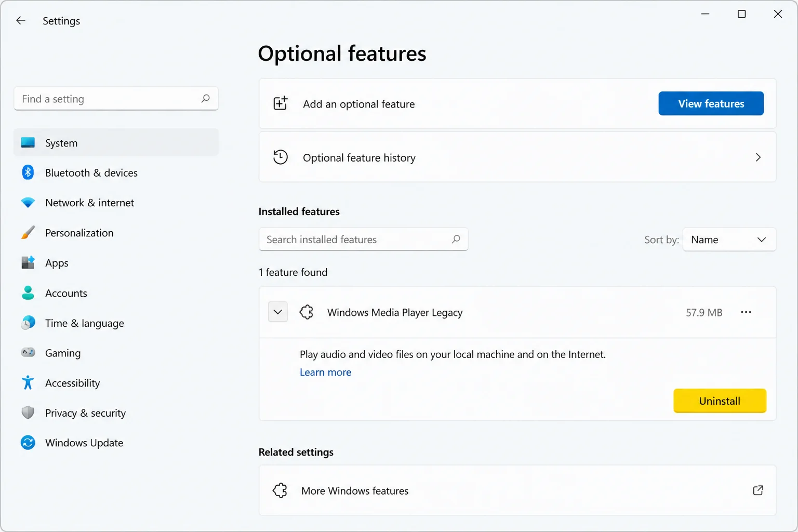Viewport: 798px width, 532px height.
Task: Click the Gaming label in sidebar
Action: point(63,353)
